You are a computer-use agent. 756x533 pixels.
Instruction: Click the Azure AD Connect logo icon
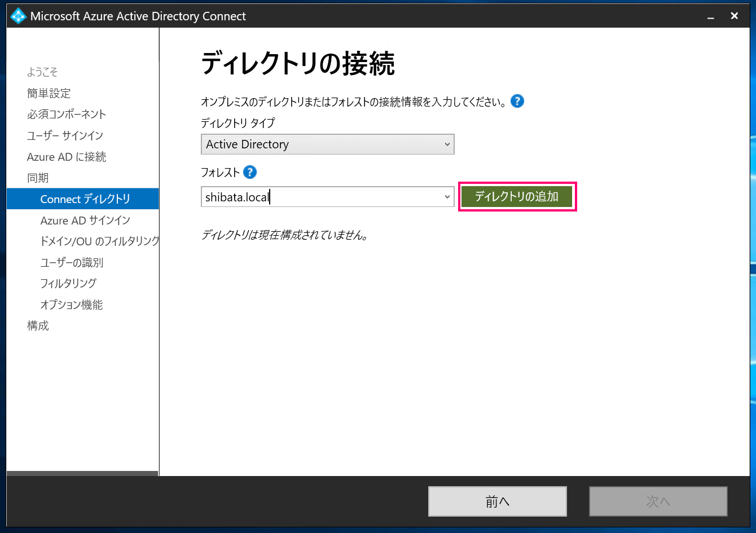point(19,16)
